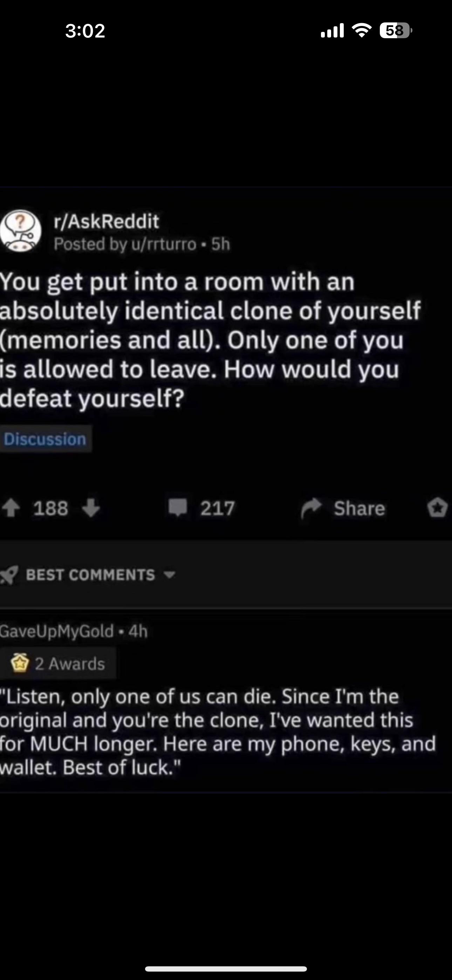Tap the rocket icon beside Best Comments
This screenshot has width=452, height=980.
pos(9,575)
